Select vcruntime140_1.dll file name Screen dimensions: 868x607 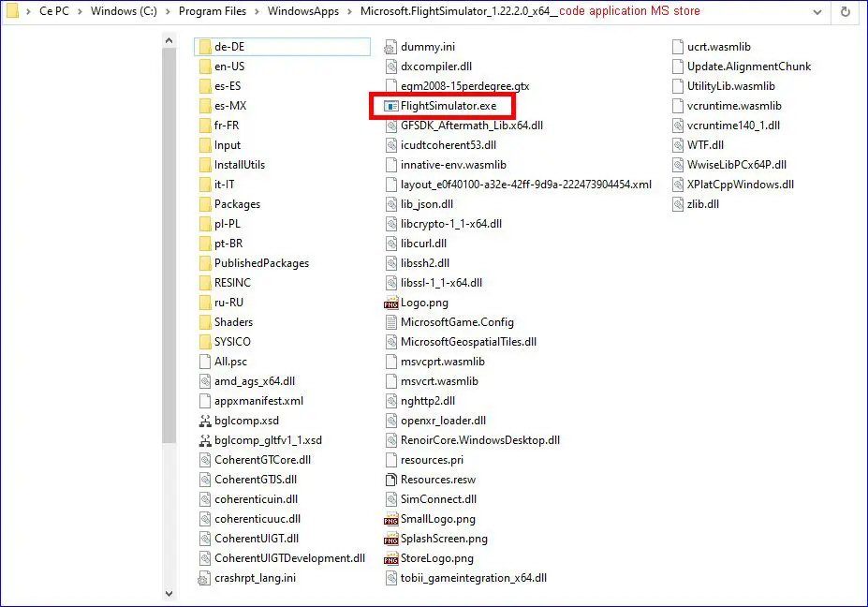click(733, 126)
